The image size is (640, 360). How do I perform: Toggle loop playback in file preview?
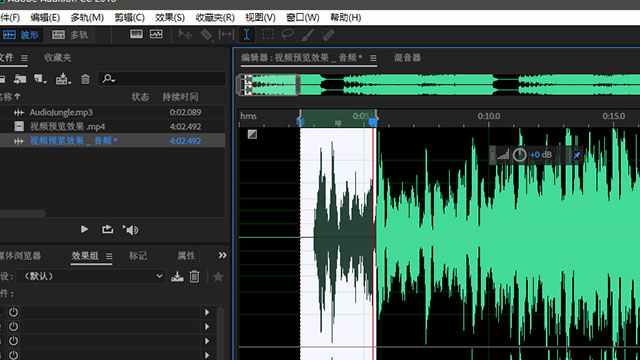(107, 229)
